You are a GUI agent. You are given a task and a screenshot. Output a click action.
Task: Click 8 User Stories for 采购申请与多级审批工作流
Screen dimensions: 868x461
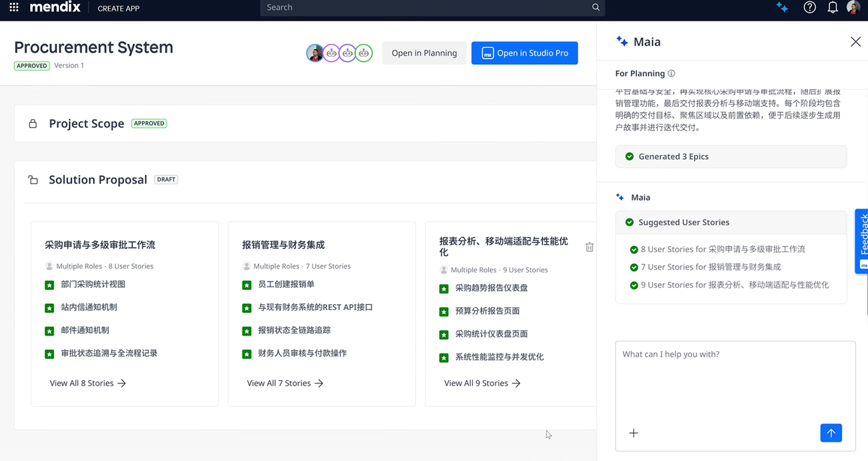tap(723, 249)
